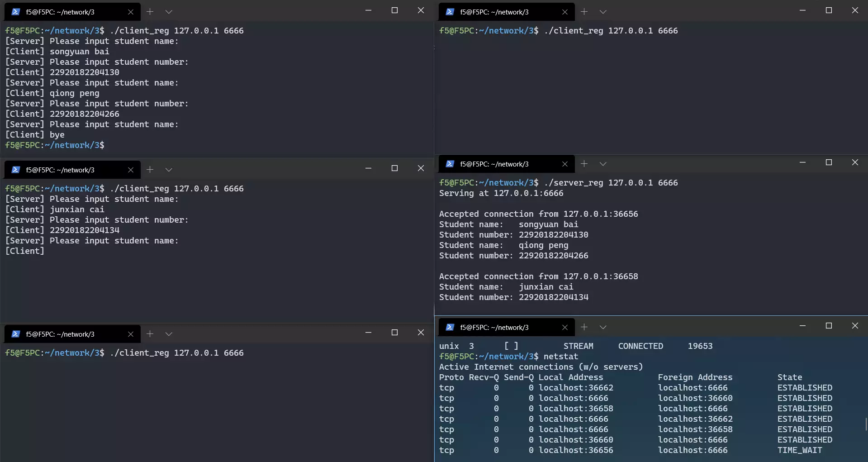Select the tab title in the junxian cai client window
This screenshot has height=462, width=868.
pos(60,170)
